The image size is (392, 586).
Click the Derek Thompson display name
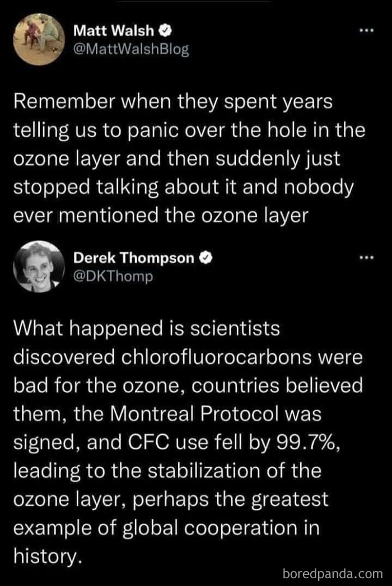(134, 258)
